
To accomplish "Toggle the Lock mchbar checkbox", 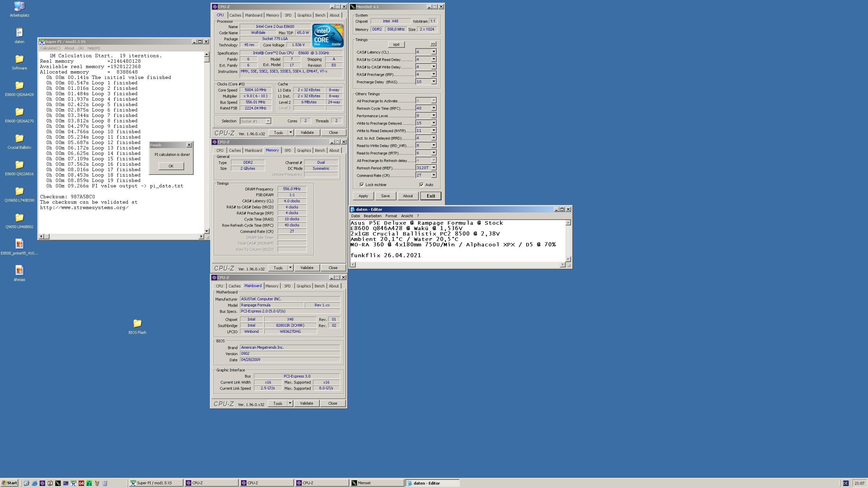I will tap(362, 185).
